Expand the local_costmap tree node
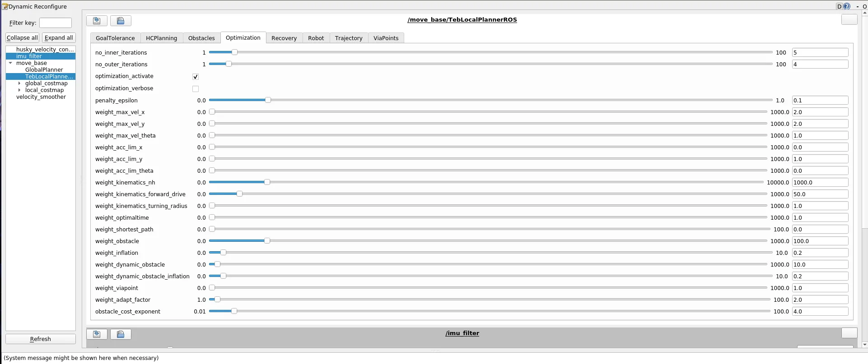This screenshot has width=868, height=364. [19, 90]
